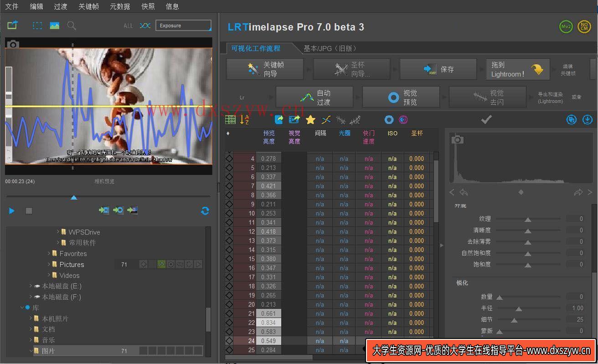Collapse the 库 library node

click(21, 308)
